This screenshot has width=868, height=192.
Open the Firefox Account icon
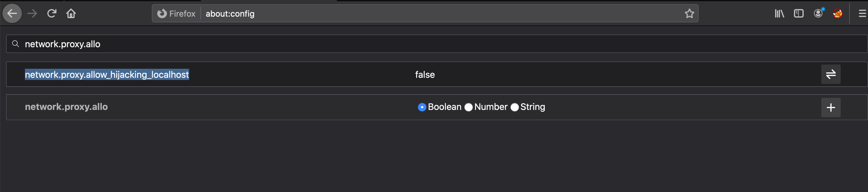(x=818, y=13)
